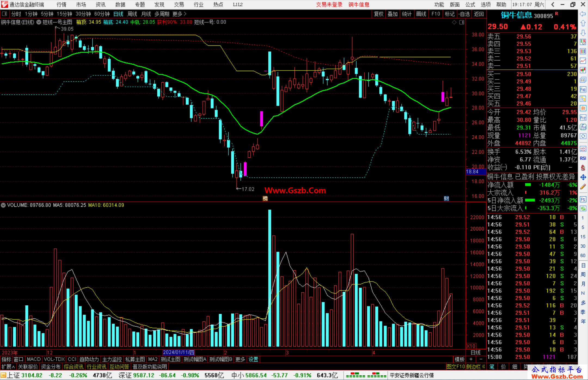The width and height of the screenshot is (588, 380).
Task: Select the 周 period in right sidebar
Action: 583,275
